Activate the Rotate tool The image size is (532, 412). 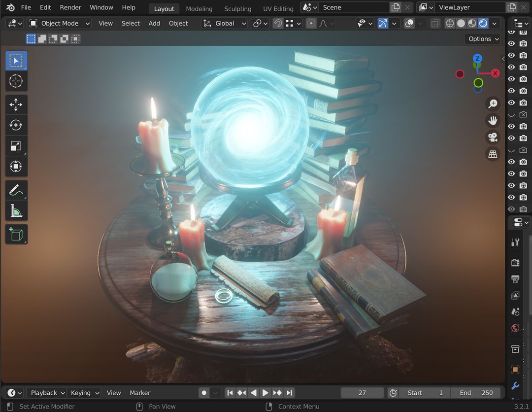16,125
